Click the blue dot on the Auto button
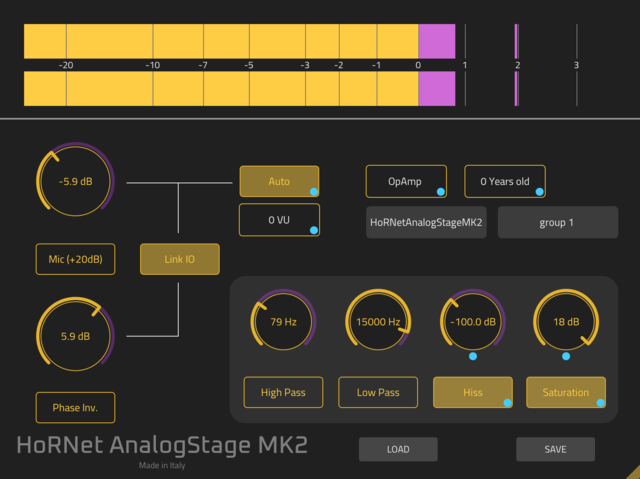Image resolution: width=640 pixels, height=479 pixels. click(x=313, y=191)
